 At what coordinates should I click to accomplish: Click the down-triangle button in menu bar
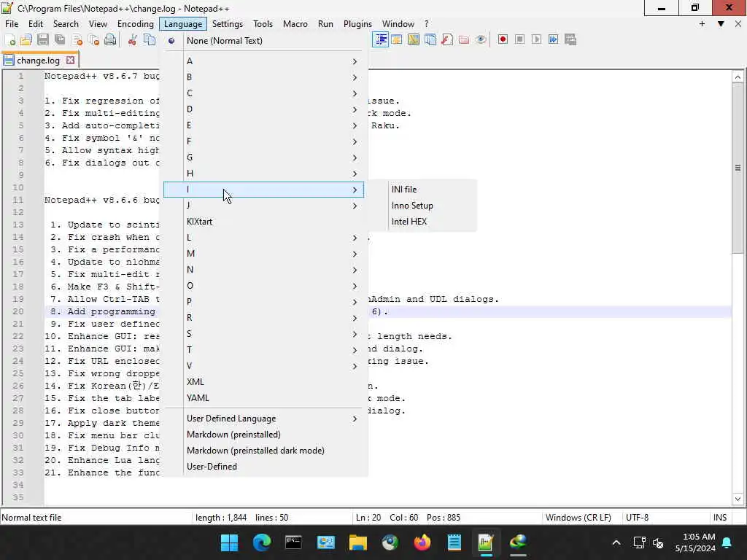721,24
